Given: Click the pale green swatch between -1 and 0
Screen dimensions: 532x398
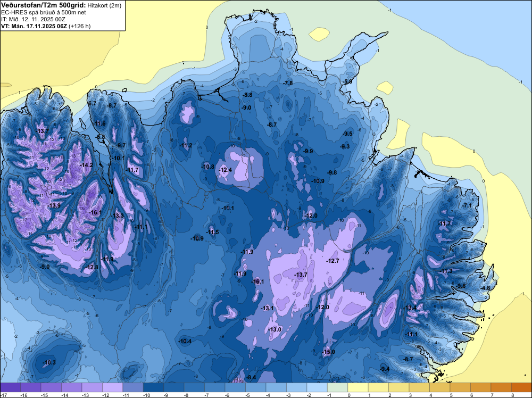Looking at the screenshot, I should (338, 387).
